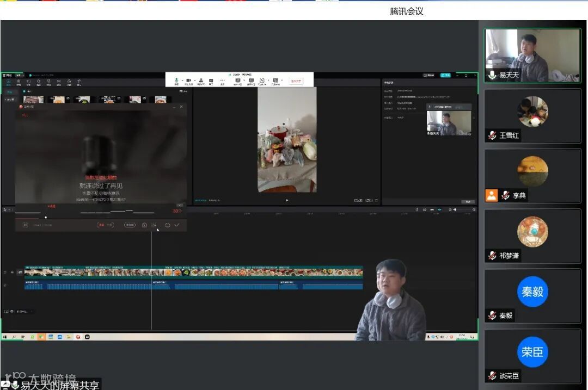Open Windows Start button in shared taskbar
The image size is (588, 390).
tap(5, 337)
